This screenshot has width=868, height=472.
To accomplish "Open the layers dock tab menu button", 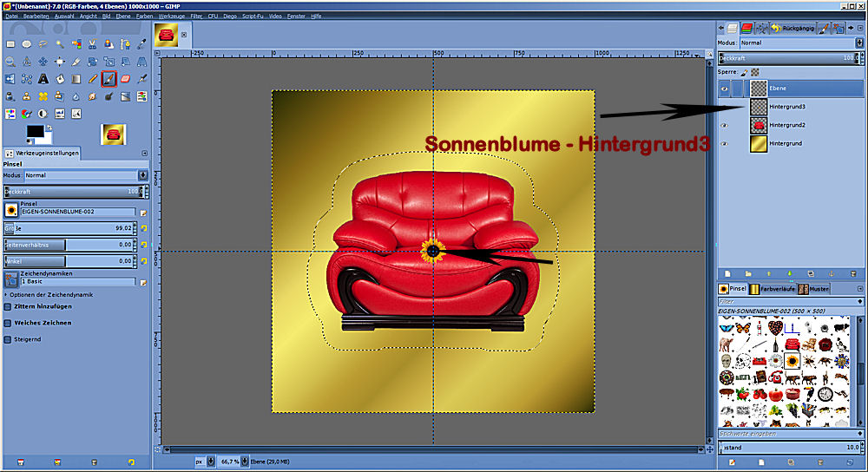I will 860,28.
